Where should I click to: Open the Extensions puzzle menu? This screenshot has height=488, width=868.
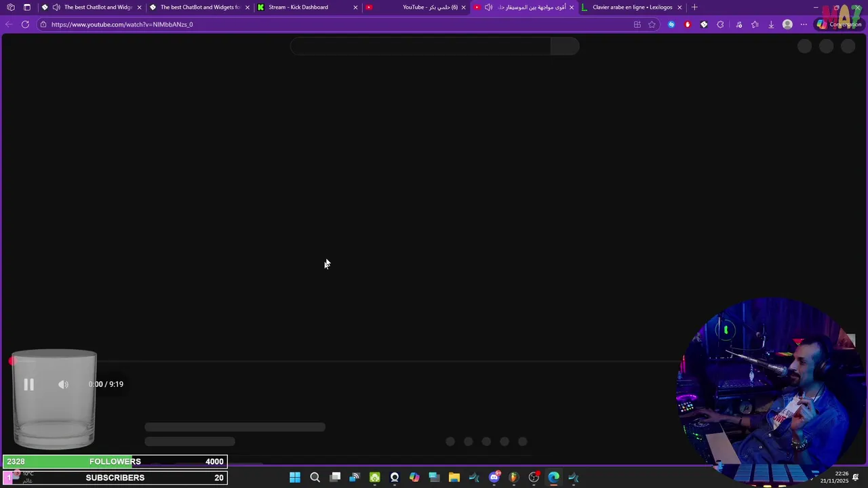click(x=720, y=24)
